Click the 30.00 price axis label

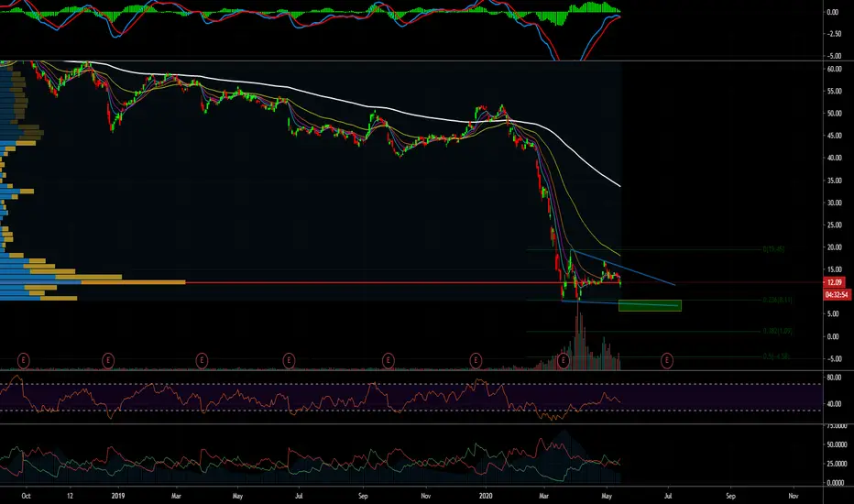[835, 203]
